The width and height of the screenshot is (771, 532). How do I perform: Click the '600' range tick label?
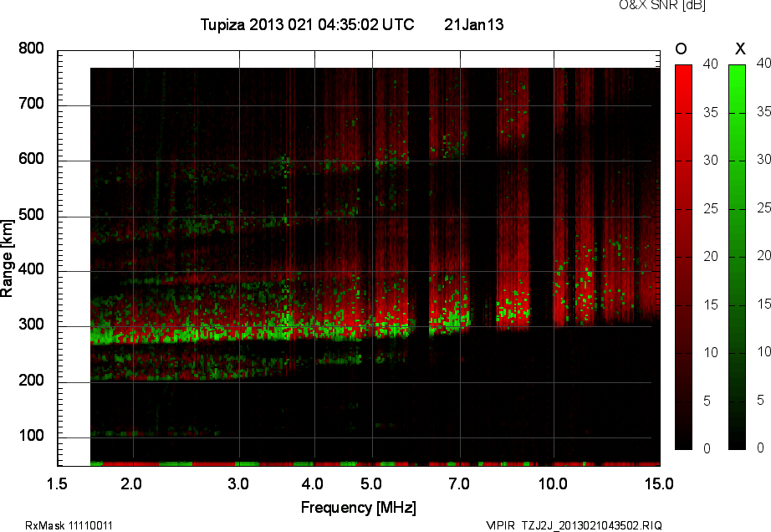(x=32, y=159)
